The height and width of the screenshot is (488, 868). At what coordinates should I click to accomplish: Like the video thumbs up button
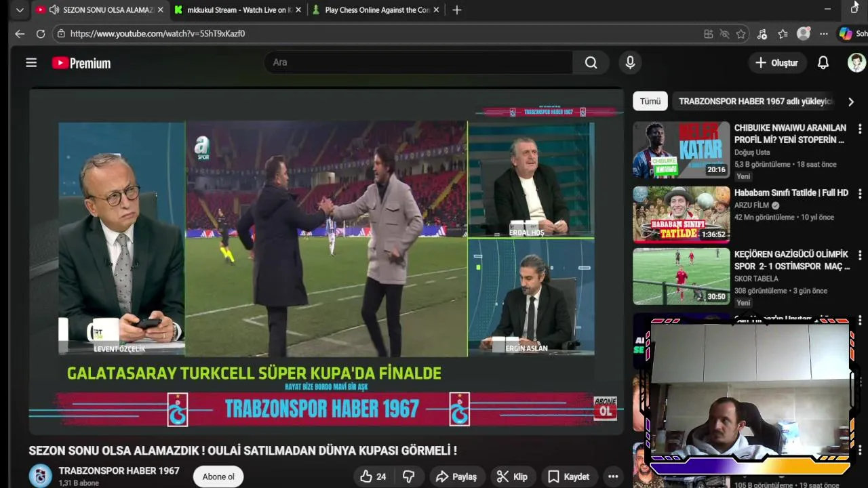373,476
